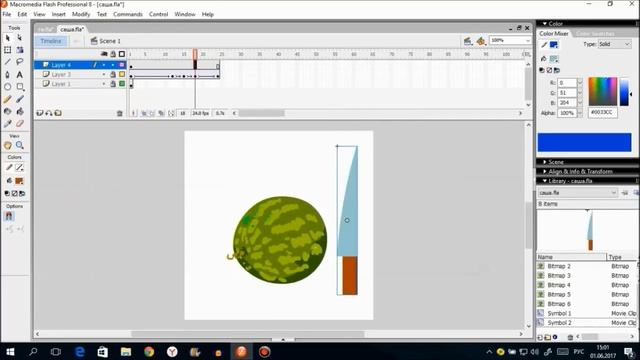640x360 pixels.
Task: Click Black and White icon in Tools
Action: [7, 193]
